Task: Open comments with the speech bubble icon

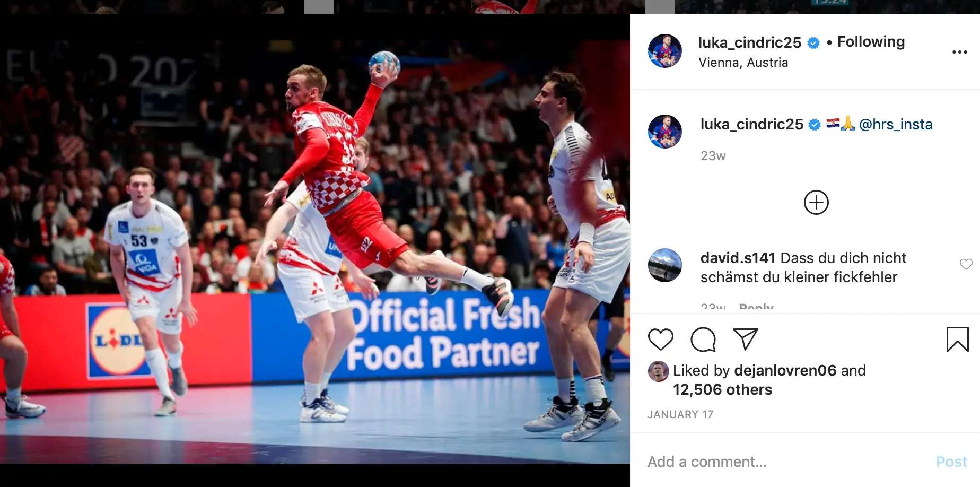Action: pyautogui.click(x=703, y=340)
